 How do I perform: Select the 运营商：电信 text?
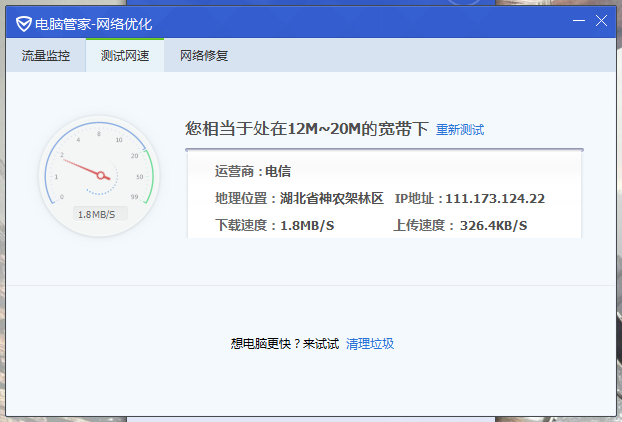253,171
